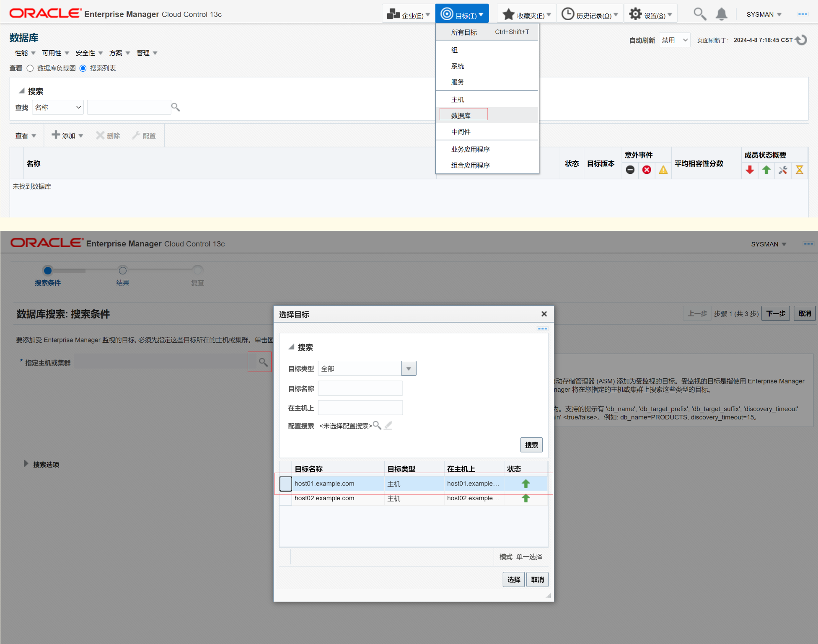Click the 目标名称 input field

pyautogui.click(x=360, y=388)
